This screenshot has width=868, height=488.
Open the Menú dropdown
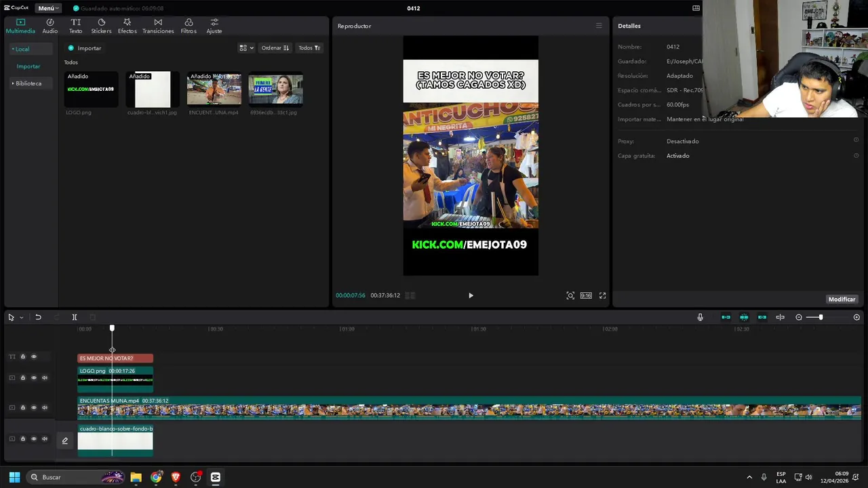click(x=47, y=8)
